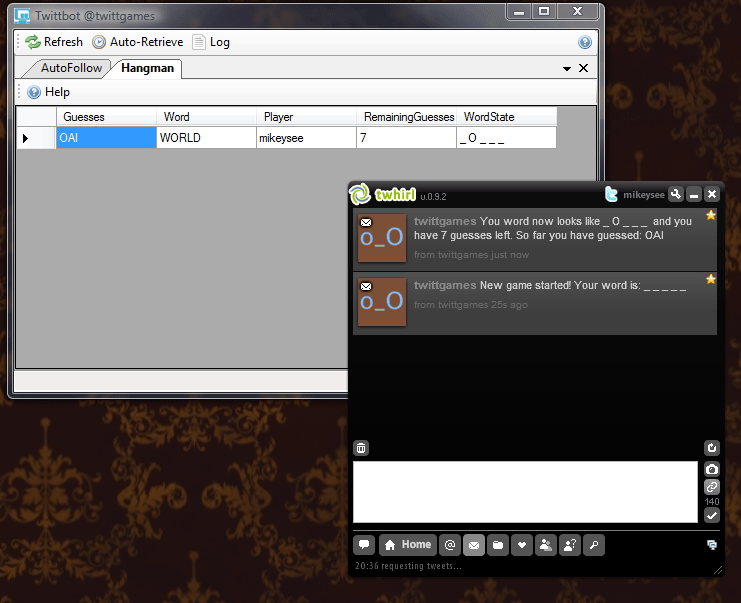741x603 pixels.
Task: Click the twhirl message input box
Action: 525,491
